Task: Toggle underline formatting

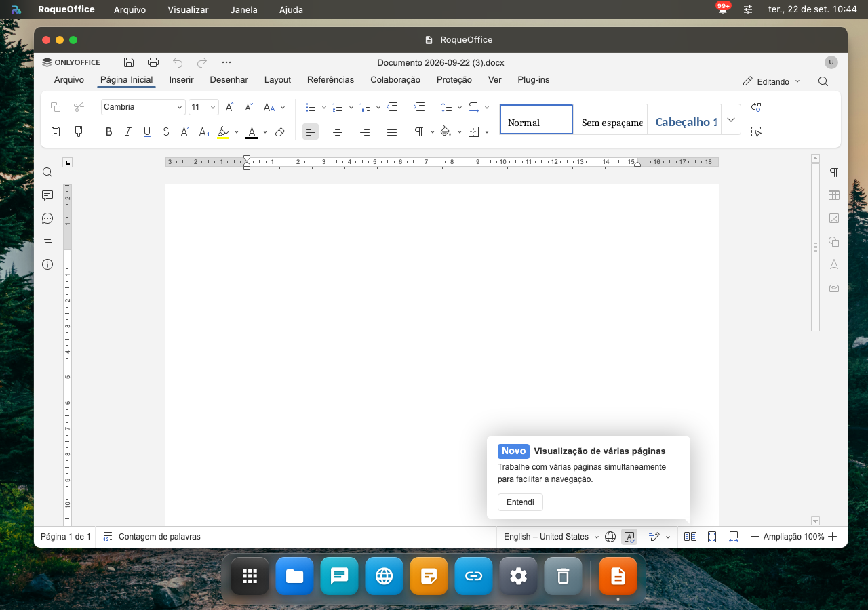Action: [147, 132]
